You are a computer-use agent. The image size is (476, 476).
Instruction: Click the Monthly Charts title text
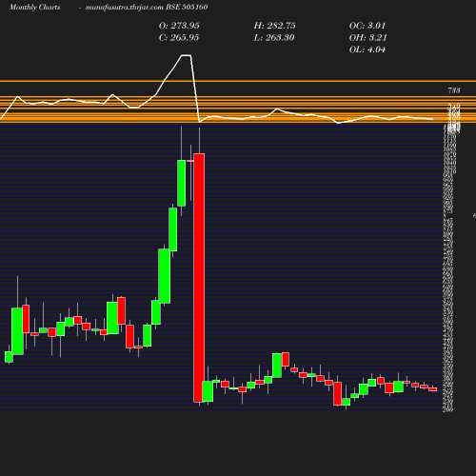[34, 7]
